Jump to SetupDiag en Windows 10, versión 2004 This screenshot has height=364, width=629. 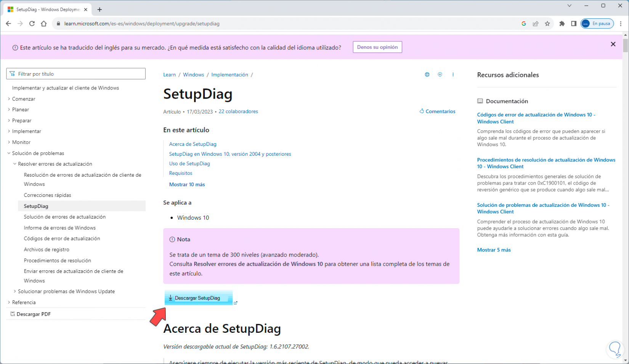pyautogui.click(x=230, y=154)
